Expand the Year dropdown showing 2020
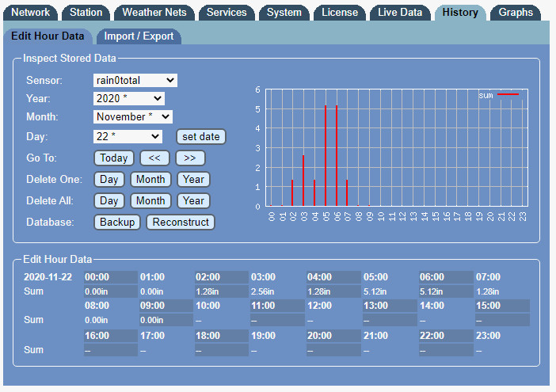The width and height of the screenshot is (556, 392). [x=129, y=98]
